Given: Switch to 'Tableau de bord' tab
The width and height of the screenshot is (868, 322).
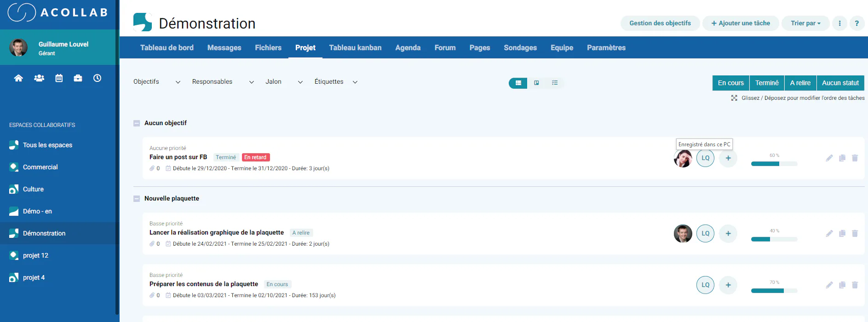Looking at the screenshot, I should tap(167, 47).
